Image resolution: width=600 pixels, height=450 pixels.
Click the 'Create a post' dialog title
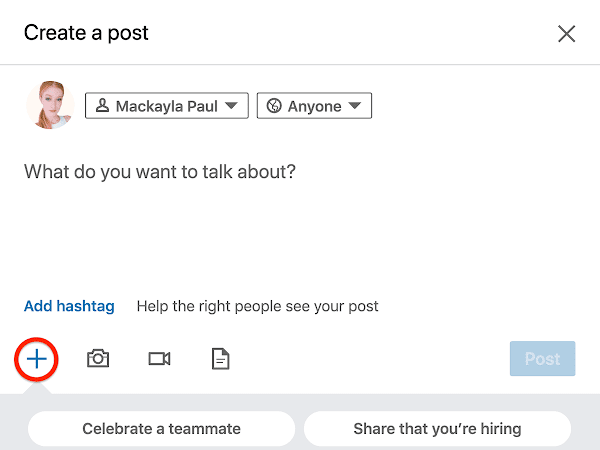(86, 33)
